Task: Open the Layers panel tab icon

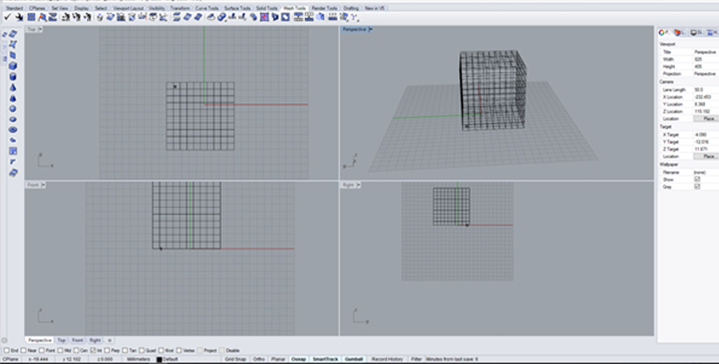Action: coord(679,33)
